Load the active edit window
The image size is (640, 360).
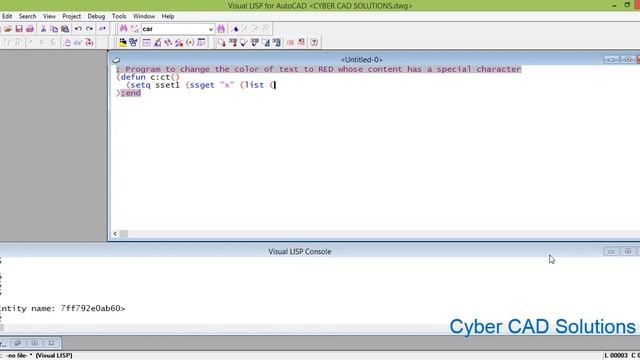222,42
